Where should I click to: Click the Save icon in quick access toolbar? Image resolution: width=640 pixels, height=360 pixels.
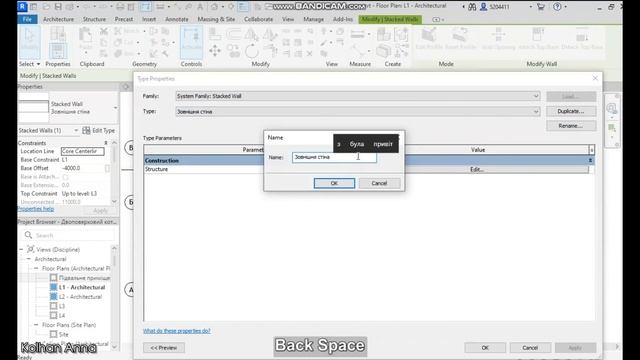(58, 7)
